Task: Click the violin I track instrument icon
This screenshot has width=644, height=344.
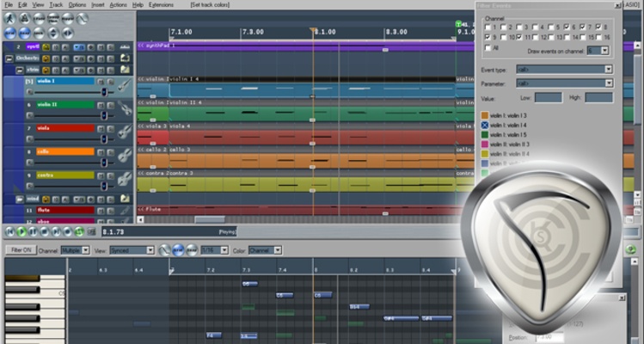Action: click(x=125, y=85)
